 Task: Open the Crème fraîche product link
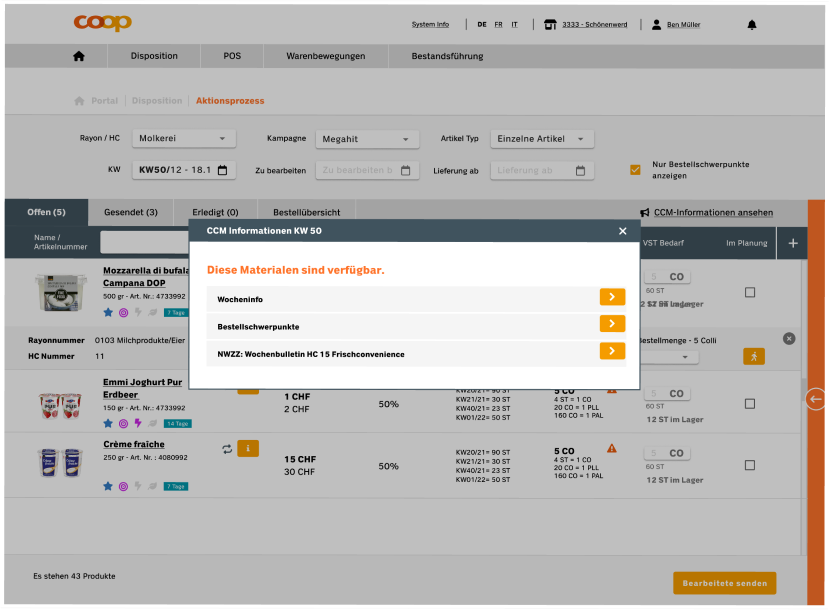pos(134,445)
